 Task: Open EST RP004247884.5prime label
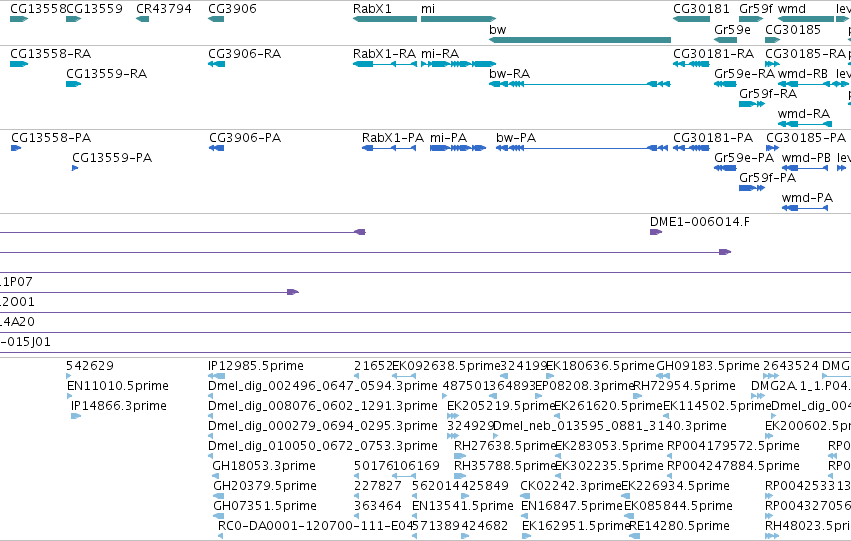pos(733,466)
